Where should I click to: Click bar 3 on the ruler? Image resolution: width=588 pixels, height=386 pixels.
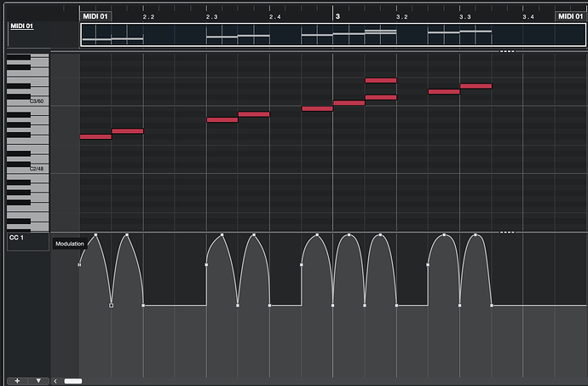click(337, 16)
